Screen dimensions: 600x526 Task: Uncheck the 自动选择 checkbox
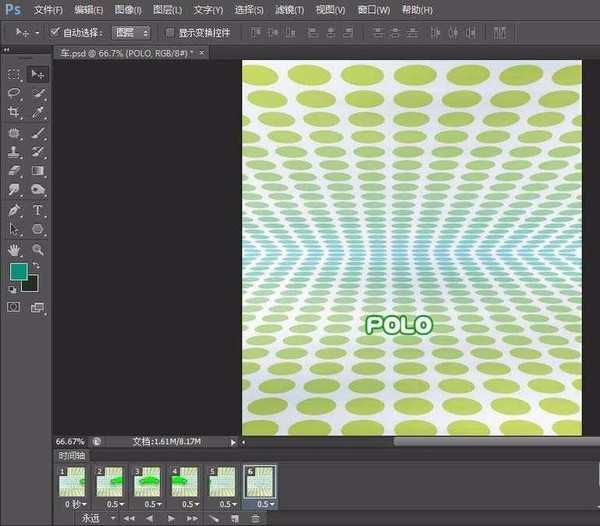click(56, 32)
